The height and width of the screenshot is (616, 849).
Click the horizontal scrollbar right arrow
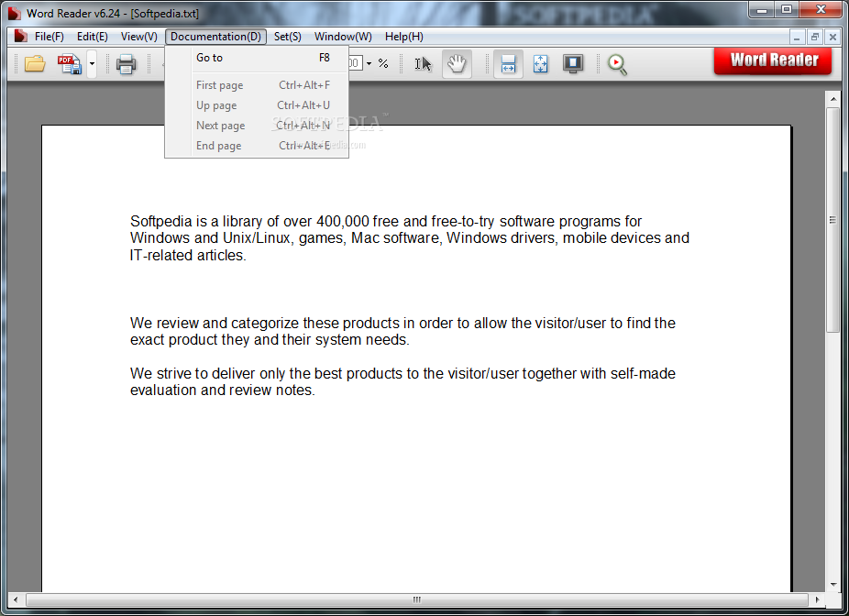click(x=817, y=599)
